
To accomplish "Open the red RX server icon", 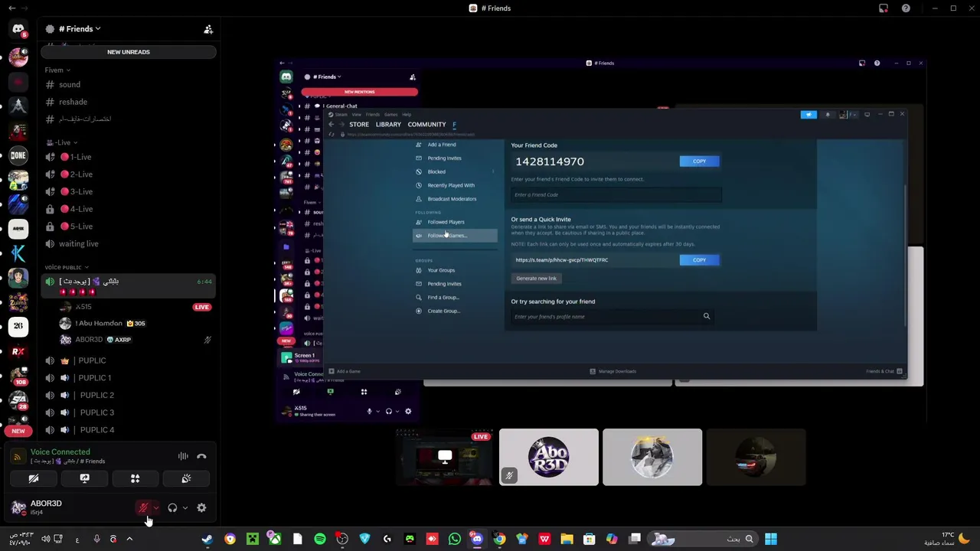I will [18, 352].
